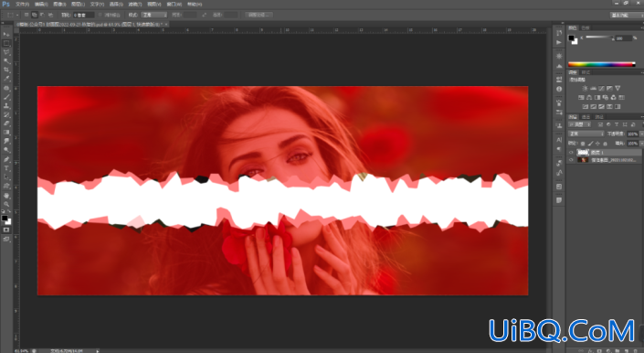
Task: Open the tool preset picker arrow
Action: 17,15
